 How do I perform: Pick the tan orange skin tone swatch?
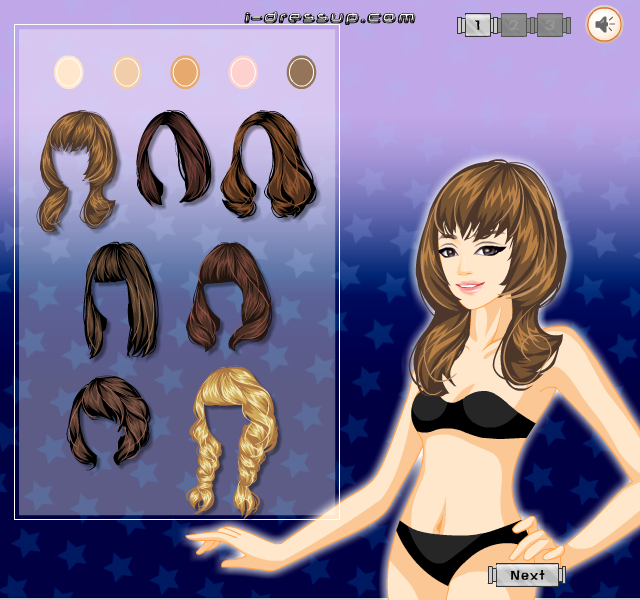pos(185,72)
